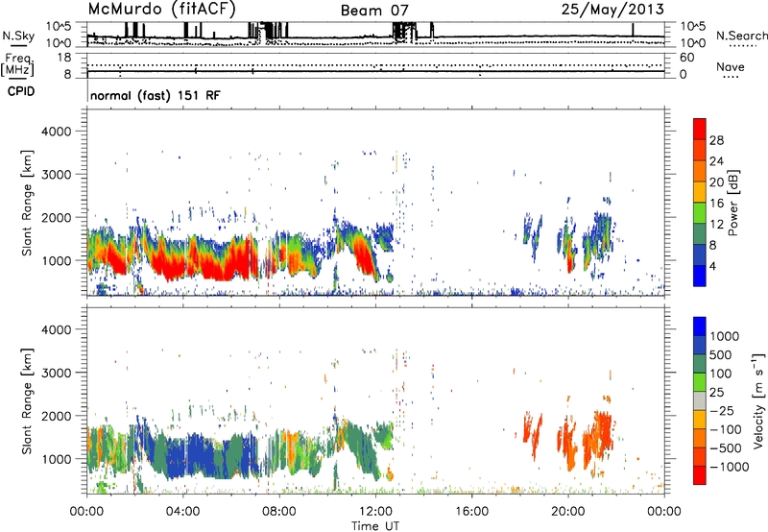Viewport: 768px width, 532px height.
Task: Click the 'Freq. [MHz]' axis label
Action: tap(18, 64)
